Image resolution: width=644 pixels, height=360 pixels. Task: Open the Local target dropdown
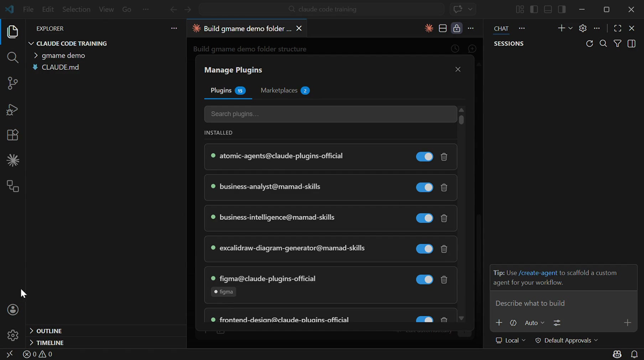coord(510,340)
